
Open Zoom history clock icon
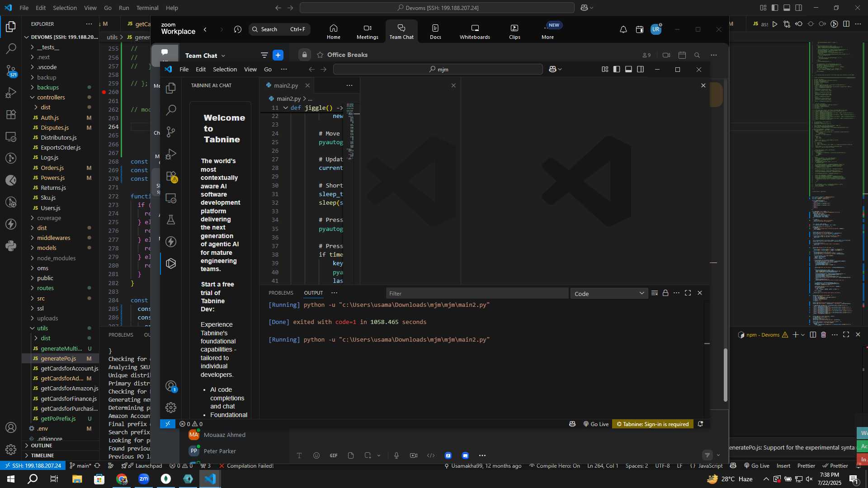tap(238, 29)
